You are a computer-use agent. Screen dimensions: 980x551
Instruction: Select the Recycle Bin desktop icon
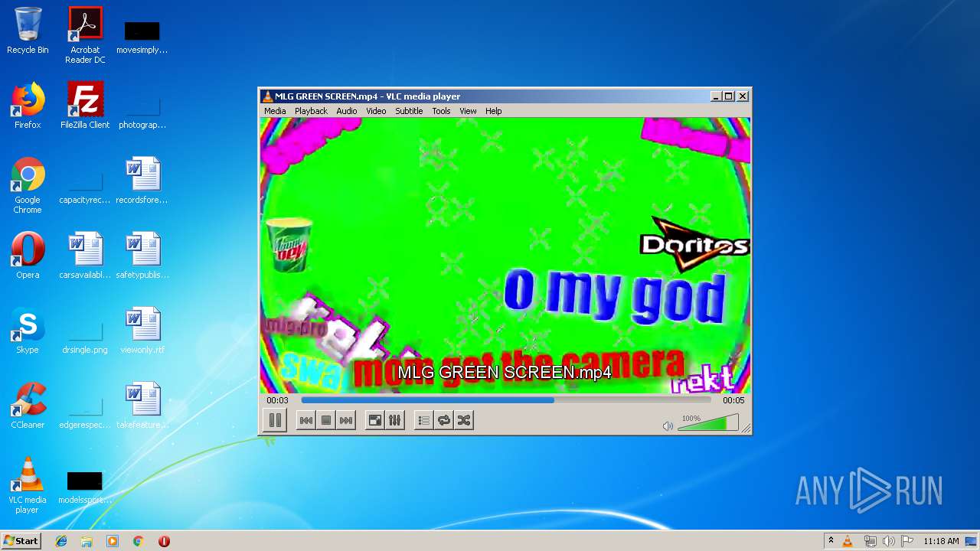click(28, 31)
